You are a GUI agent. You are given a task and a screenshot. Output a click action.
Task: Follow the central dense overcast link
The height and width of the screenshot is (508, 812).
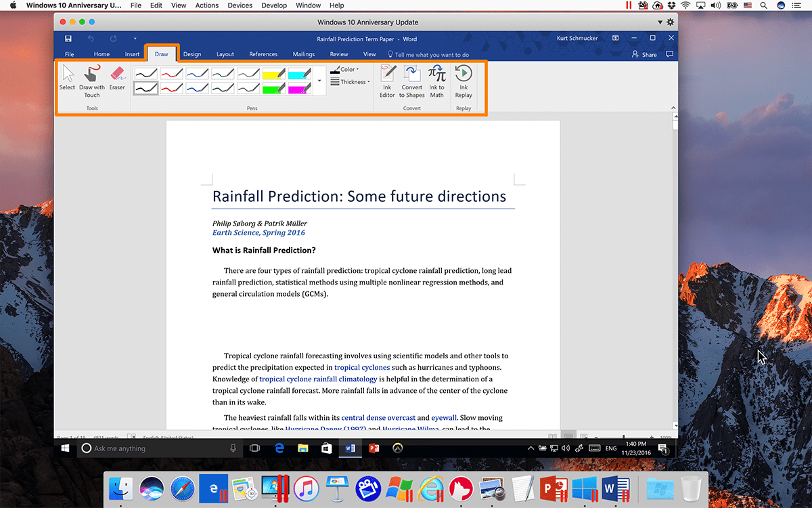coord(378,418)
